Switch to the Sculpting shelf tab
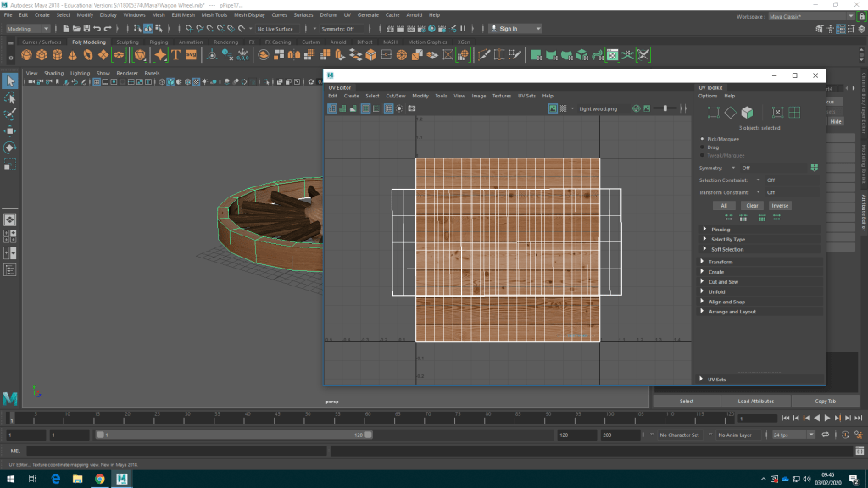 tap(127, 42)
